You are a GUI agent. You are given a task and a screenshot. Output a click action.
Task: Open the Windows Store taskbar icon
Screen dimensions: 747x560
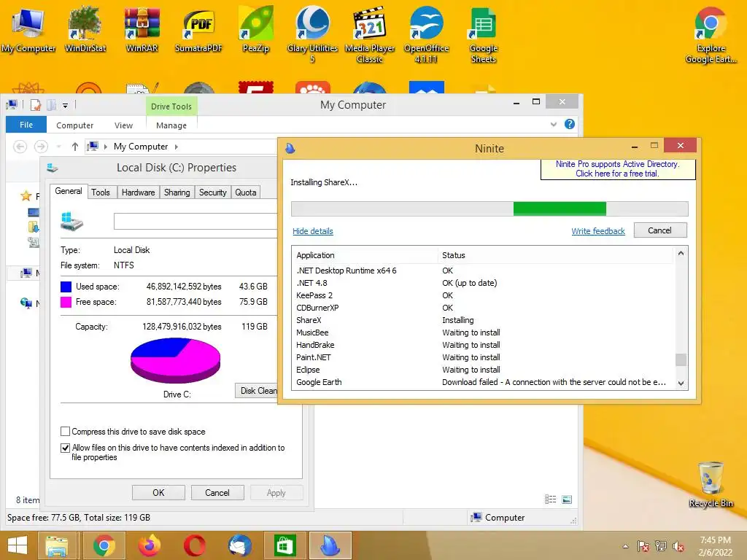tap(285, 545)
